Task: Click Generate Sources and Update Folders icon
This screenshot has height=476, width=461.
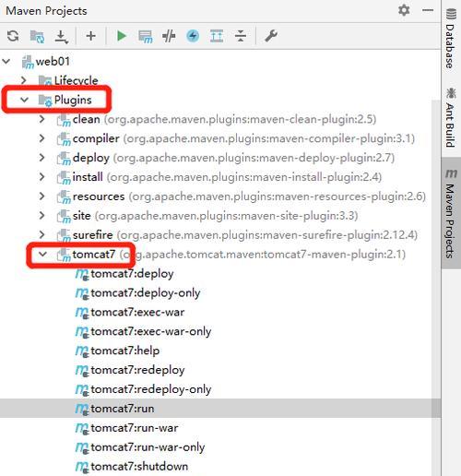Action: point(37,36)
